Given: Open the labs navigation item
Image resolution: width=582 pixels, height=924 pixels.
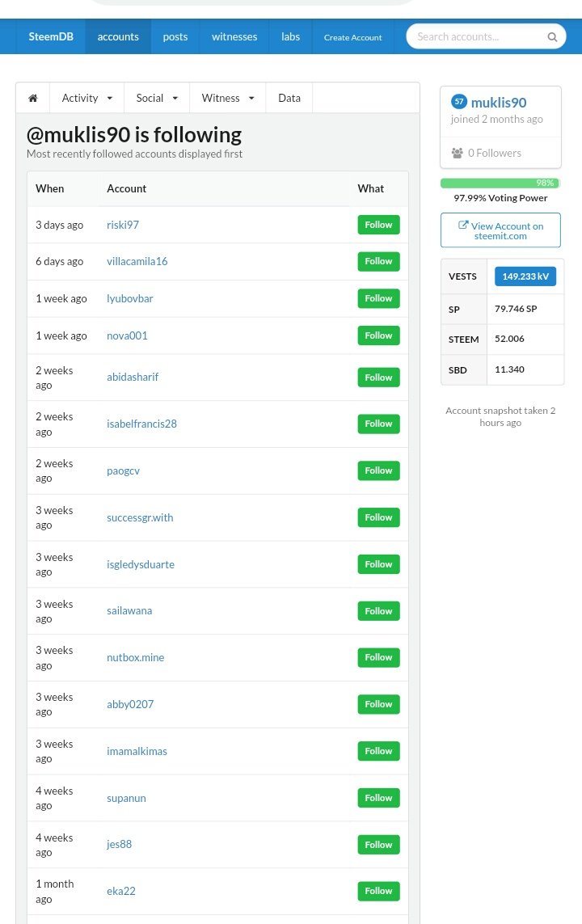Looking at the screenshot, I should (x=290, y=36).
